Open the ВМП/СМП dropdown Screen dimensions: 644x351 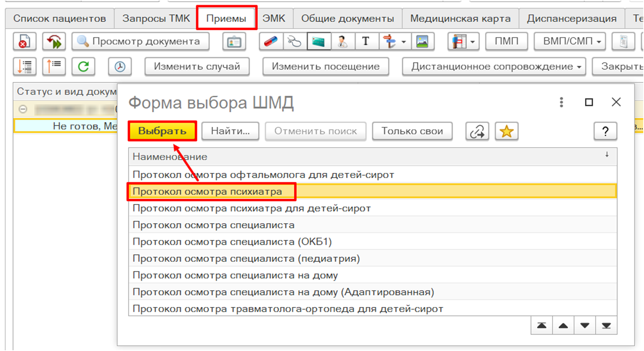570,41
